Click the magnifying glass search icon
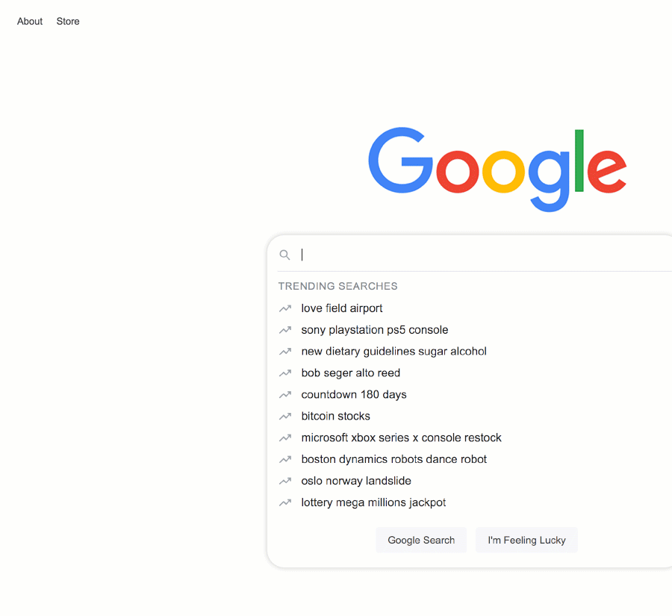Screen dimensions: 672x616 pyautogui.click(x=284, y=255)
